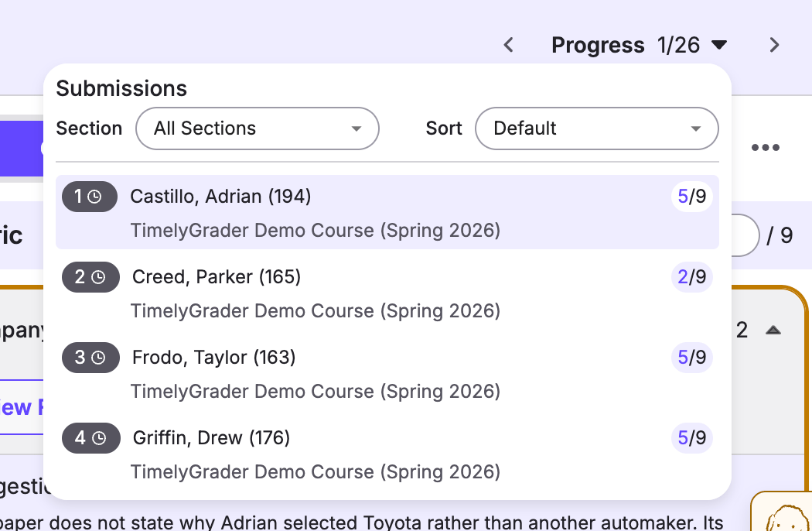Click Griffin's 5/9 score badge

(x=692, y=437)
